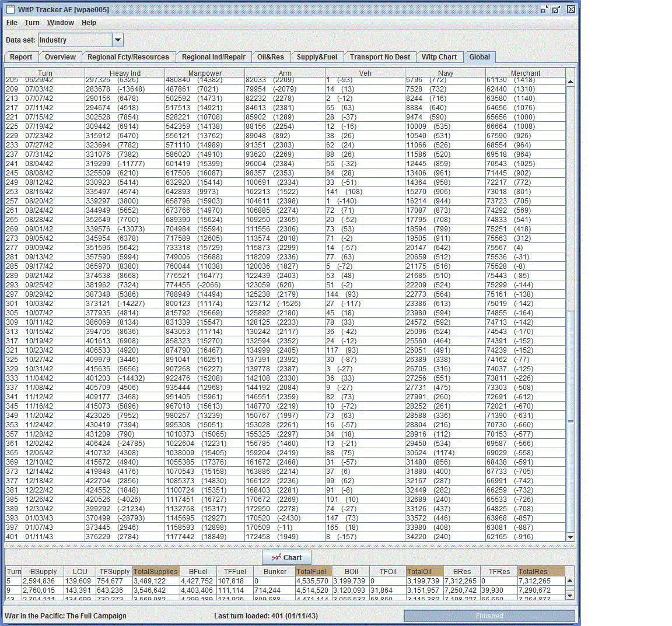This screenshot has height=626, width=672.
Task: Open the Window menu
Action: (61, 23)
